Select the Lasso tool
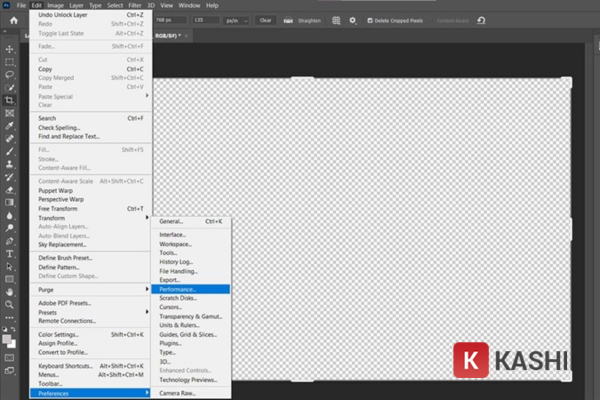Viewport: 600px width, 400px height. 10,75
